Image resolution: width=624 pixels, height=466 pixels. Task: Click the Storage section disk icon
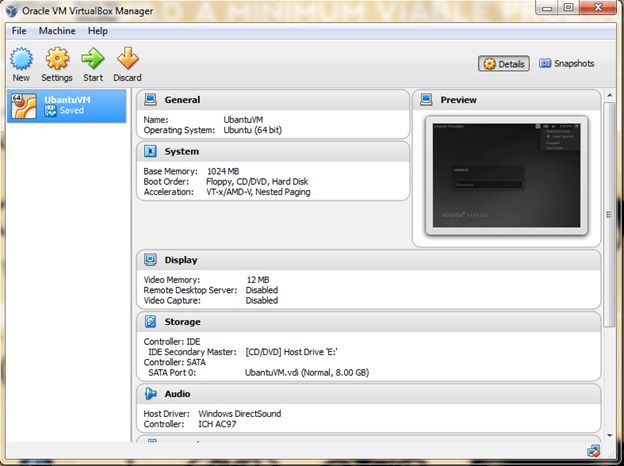click(150, 322)
